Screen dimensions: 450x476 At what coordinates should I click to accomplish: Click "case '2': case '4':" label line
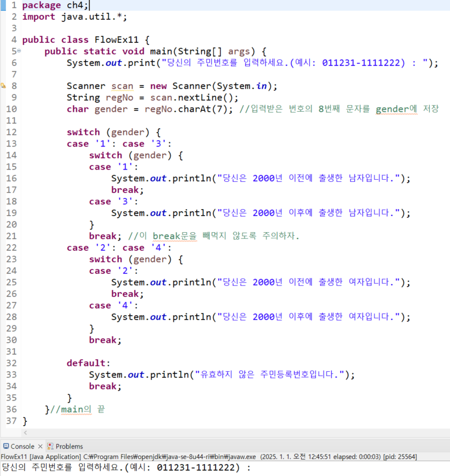(x=119, y=248)
